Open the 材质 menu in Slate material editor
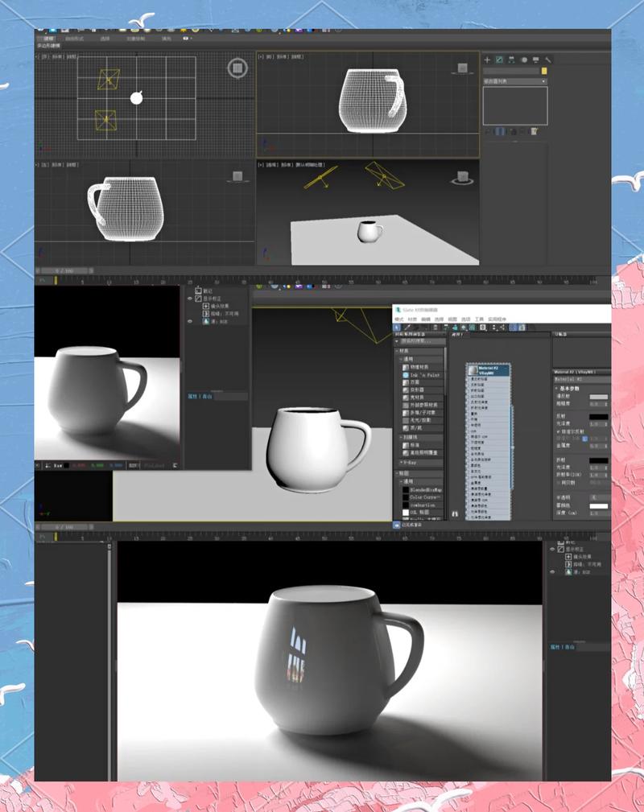The width and height of the screenshot is (644, 812). pos(412,319)
